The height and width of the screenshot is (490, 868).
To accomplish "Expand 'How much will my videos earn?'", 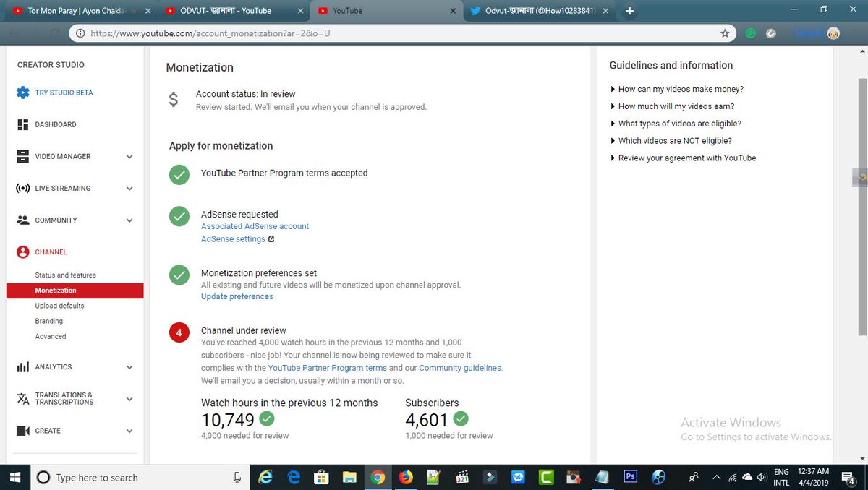I will point(672,106).
